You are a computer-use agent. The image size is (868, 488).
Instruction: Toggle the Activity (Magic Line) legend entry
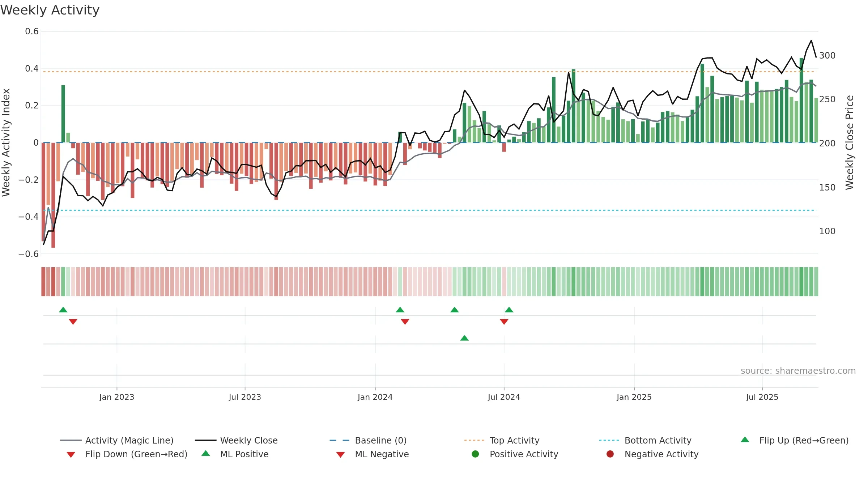116,440
